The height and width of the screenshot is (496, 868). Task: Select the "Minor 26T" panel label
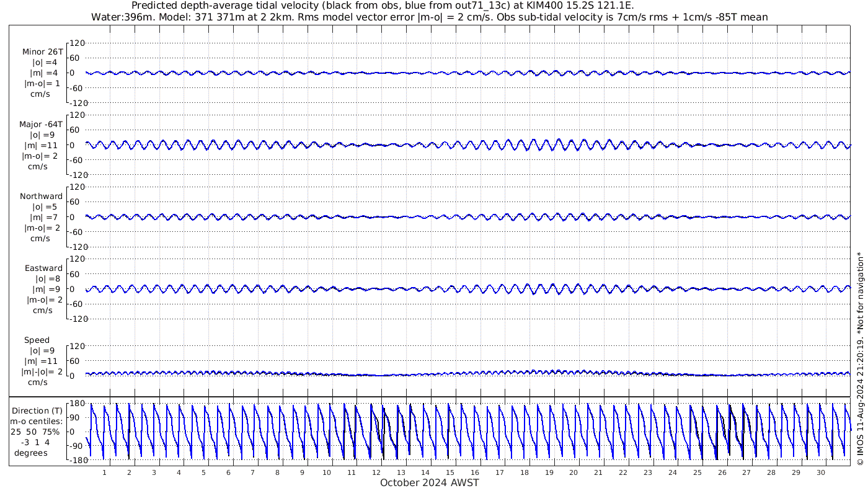click(42, 52)
